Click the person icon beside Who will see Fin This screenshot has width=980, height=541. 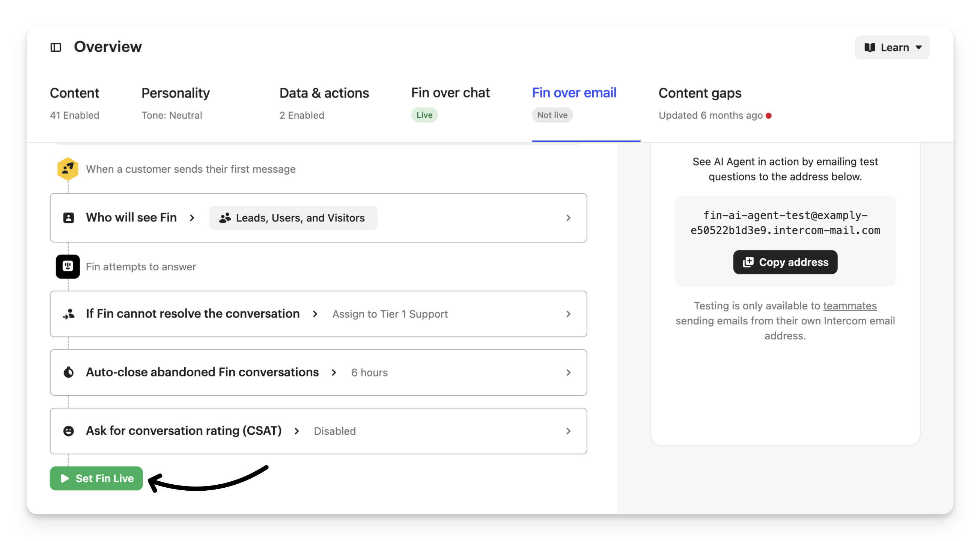(x=68, y=218)
